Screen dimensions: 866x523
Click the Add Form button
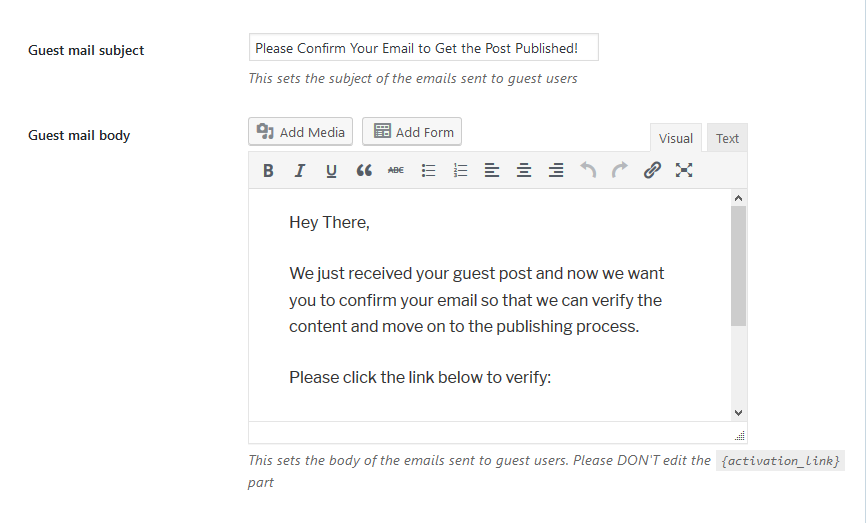(x=412, y=132)
